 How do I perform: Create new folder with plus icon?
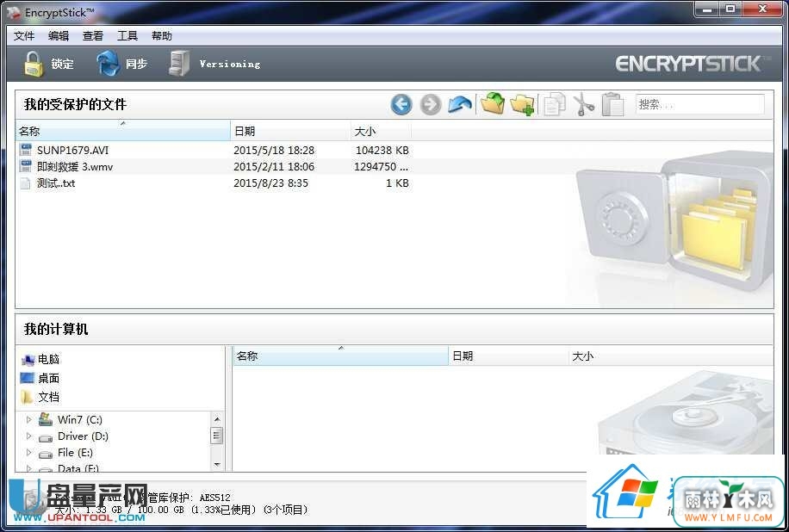pyautogui.click(x=522, y=104)
